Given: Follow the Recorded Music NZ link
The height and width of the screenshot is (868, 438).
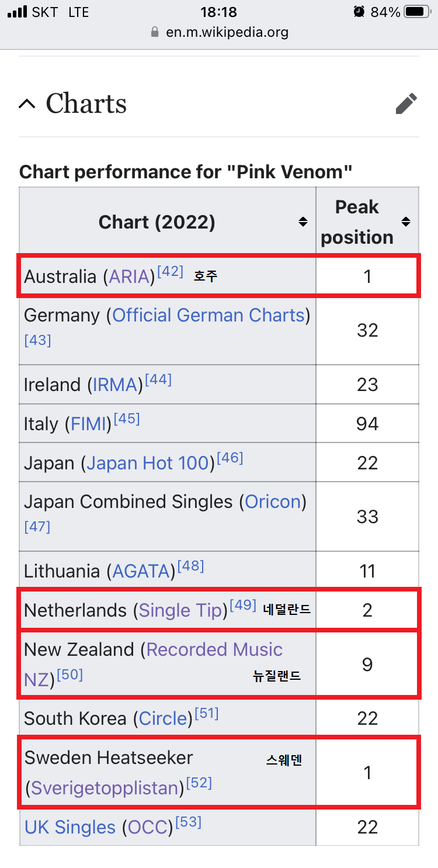Looking at the screenshot, I should point(214,649).
